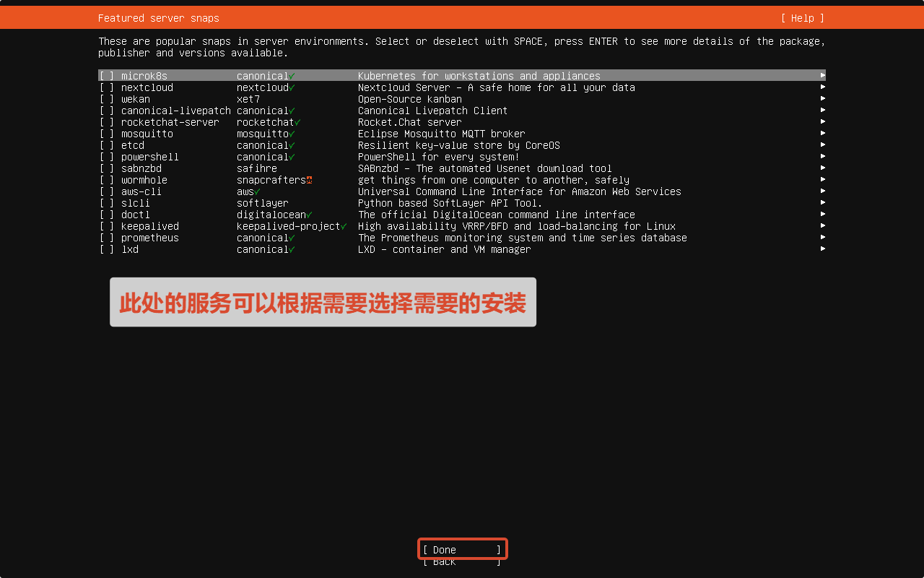This screenshot has height=578, width=924.
Task: Expand details arrow for wormhole row
Action: pos(823,179)
